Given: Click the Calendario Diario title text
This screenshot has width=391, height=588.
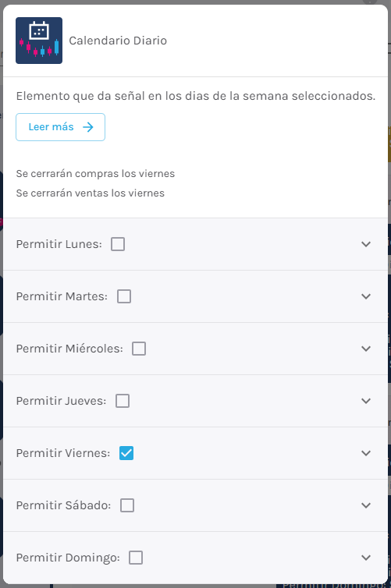Looking at the screenshot, I should 118,41.
